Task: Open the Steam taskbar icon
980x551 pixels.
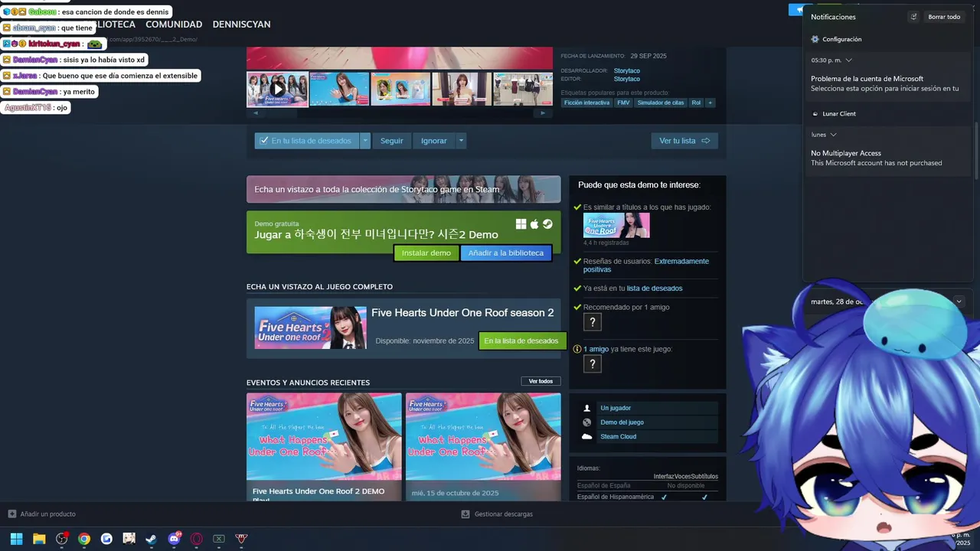Action: tap(152, 539)
